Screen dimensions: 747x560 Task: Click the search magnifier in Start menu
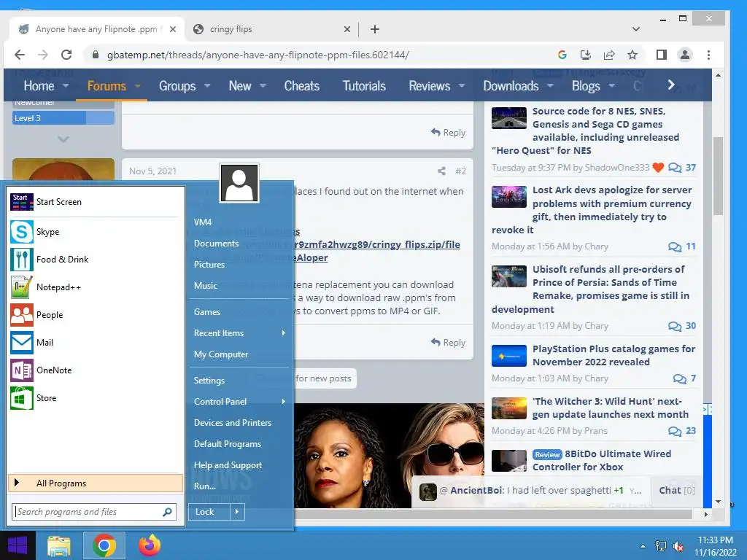[x=167, y=512]
